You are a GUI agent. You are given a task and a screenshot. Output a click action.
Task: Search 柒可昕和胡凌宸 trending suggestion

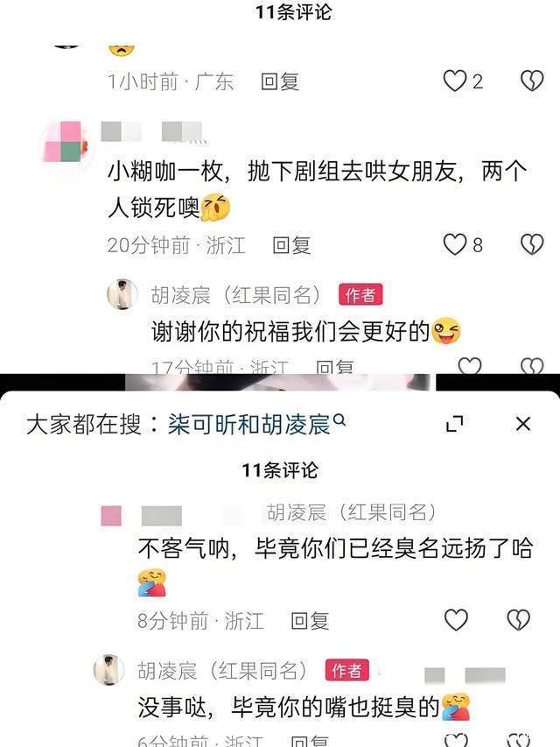click(249, 424)
